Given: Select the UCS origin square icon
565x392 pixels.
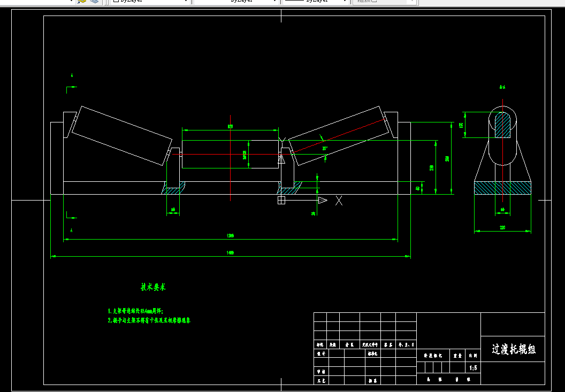Looking at the screenshot, I should point(281,201).
